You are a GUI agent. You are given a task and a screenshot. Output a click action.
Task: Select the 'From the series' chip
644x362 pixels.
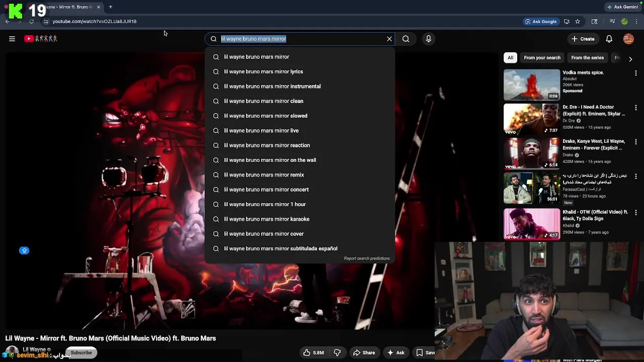(587, 58)
